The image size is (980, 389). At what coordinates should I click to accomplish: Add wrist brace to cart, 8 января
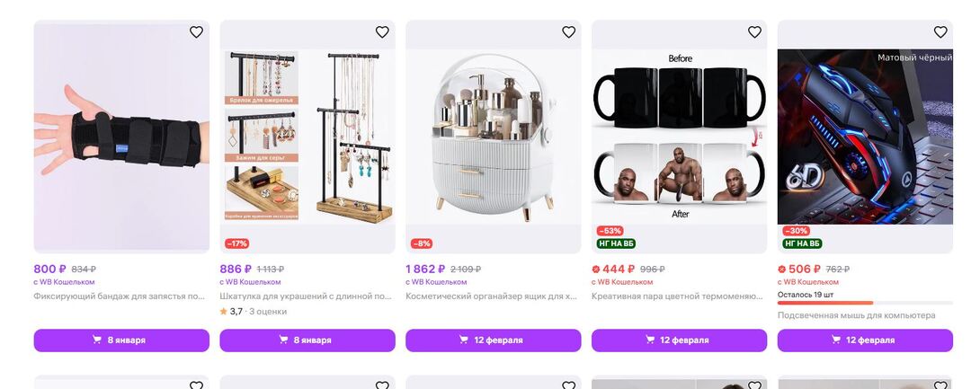coord(121,340)
